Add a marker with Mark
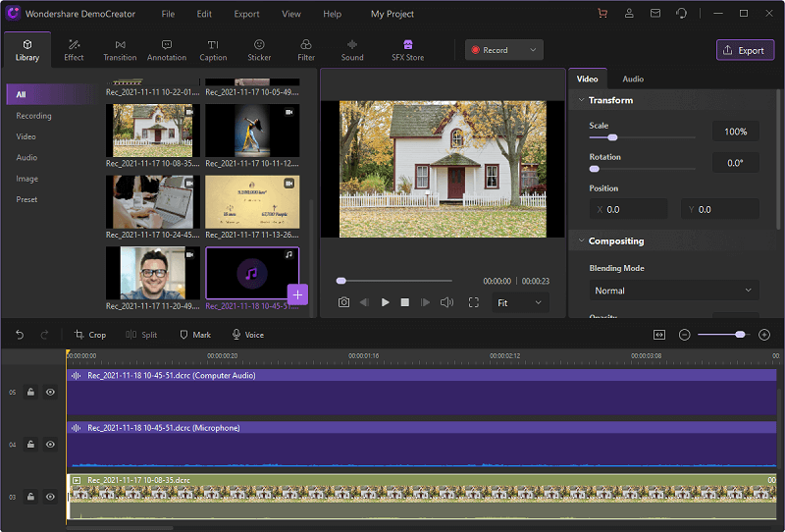The image size is (785, 532). [x=195, y=335]
